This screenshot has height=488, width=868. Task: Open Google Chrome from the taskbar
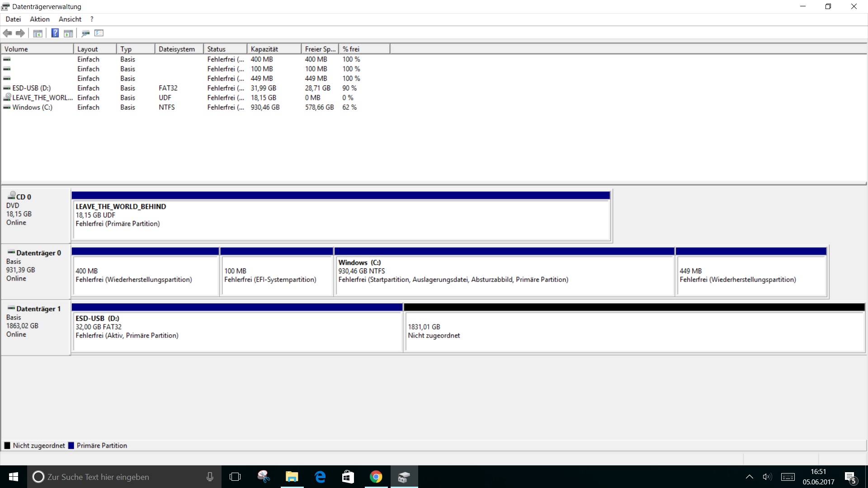(x=376, y=477)
